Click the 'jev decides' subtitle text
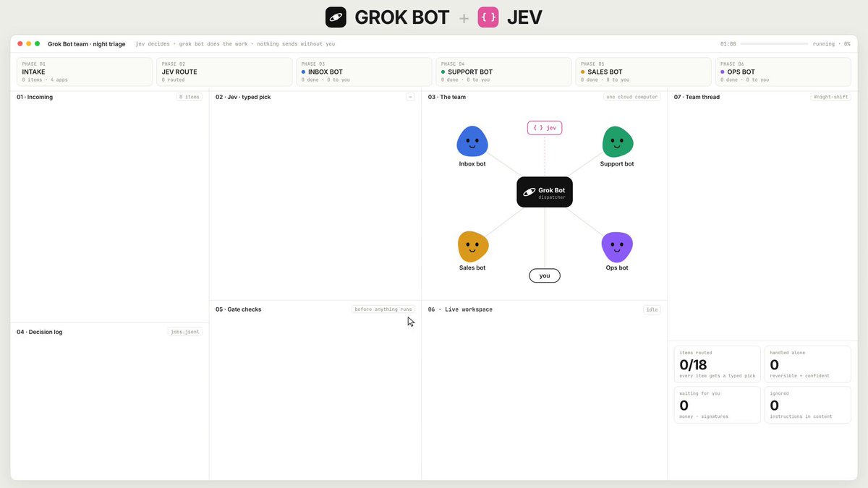 point(153,44)
